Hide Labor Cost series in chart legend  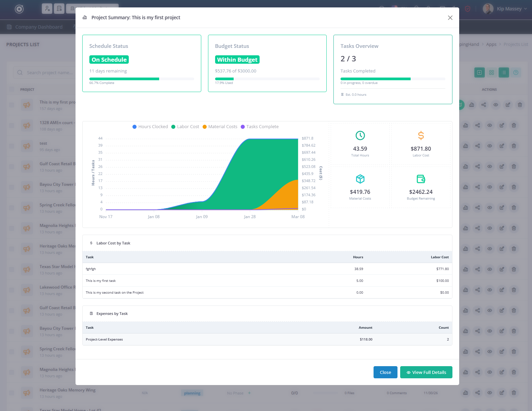185,127
